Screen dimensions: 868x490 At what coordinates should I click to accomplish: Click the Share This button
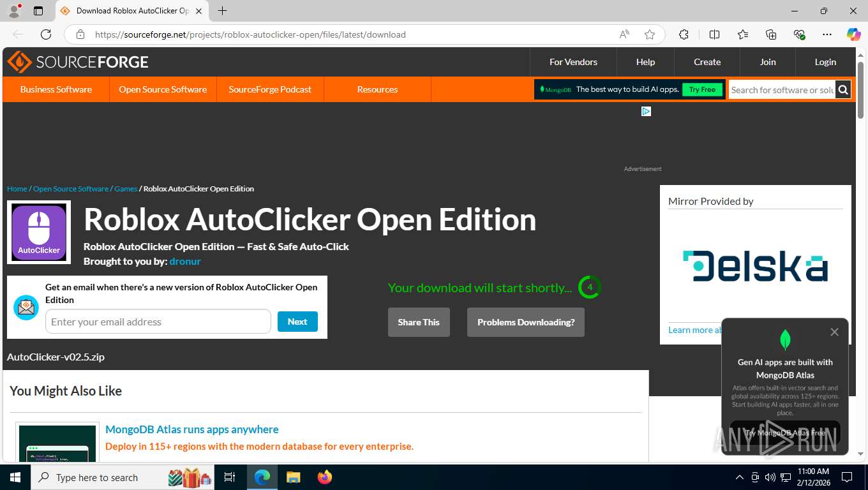coord(419,322)
